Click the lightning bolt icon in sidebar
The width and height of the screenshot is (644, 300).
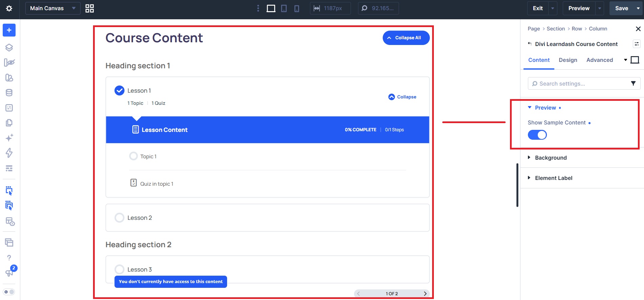point(9,153)
